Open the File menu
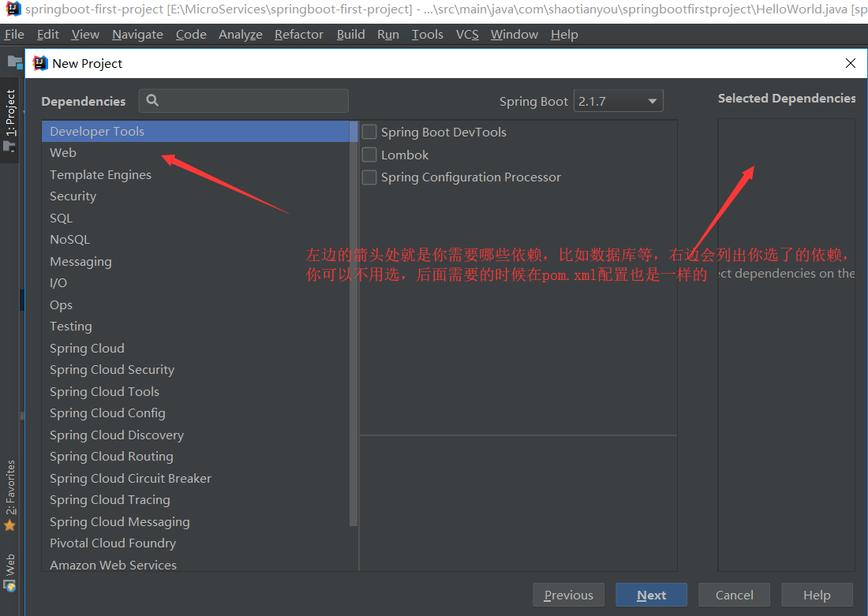 click(x=14, y=35)
